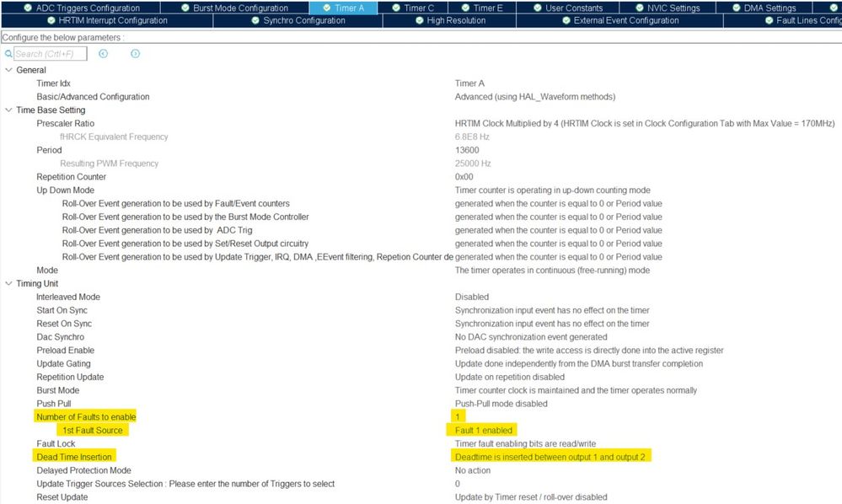Click Resulting PWM Frequency 25000 Hz value
This screenshot has height=504, width=842.
click(x=473, y=164)
